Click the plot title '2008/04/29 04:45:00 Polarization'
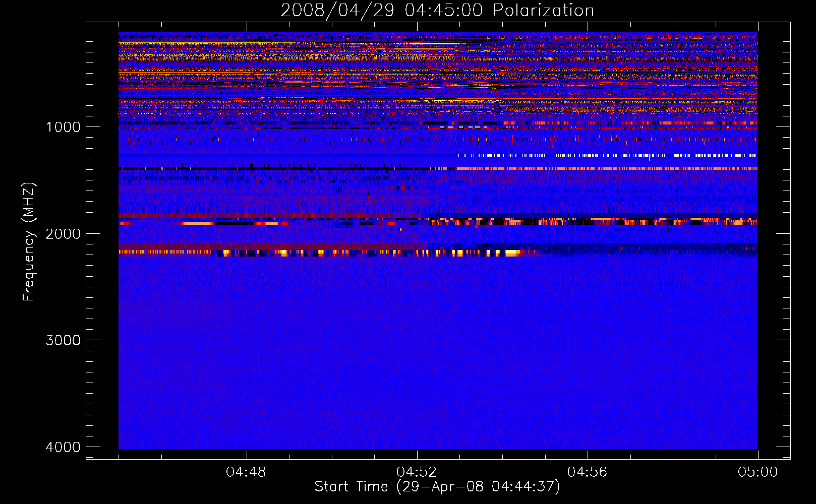Screen dimensions: 816x504 (x=437, y=10)
